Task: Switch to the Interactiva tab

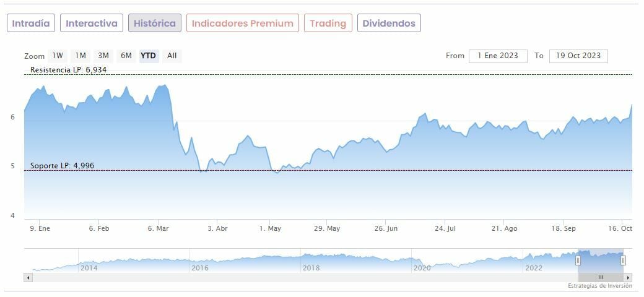Action: (92, 24)
